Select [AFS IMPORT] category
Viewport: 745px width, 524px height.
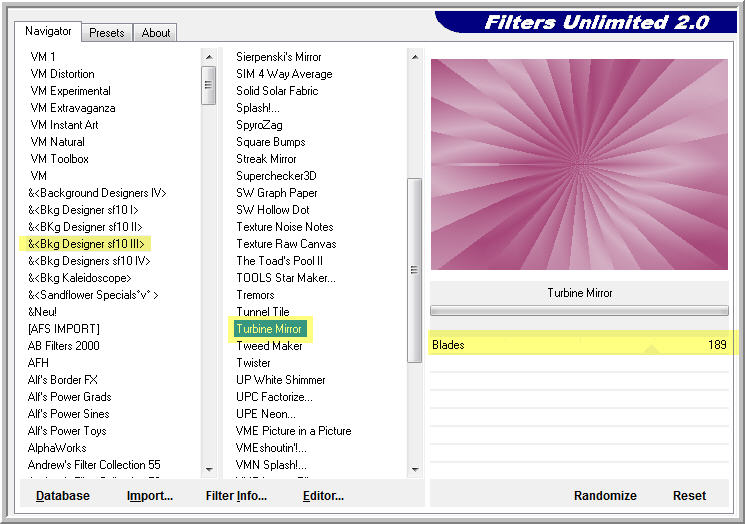click(64, 329)
